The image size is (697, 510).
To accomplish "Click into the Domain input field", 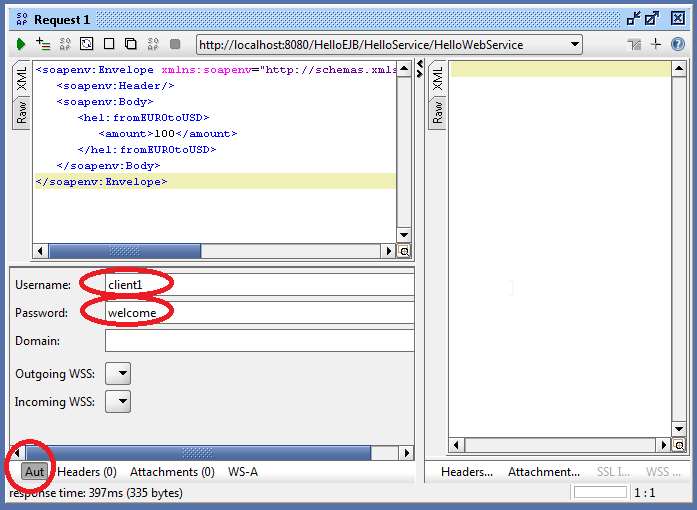I will (x=258, y=341).
